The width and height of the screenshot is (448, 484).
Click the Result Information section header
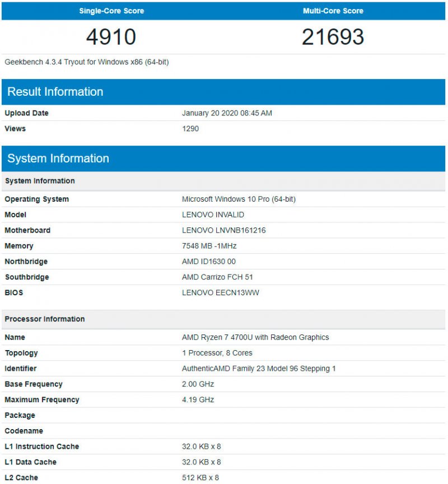[55, 92]
